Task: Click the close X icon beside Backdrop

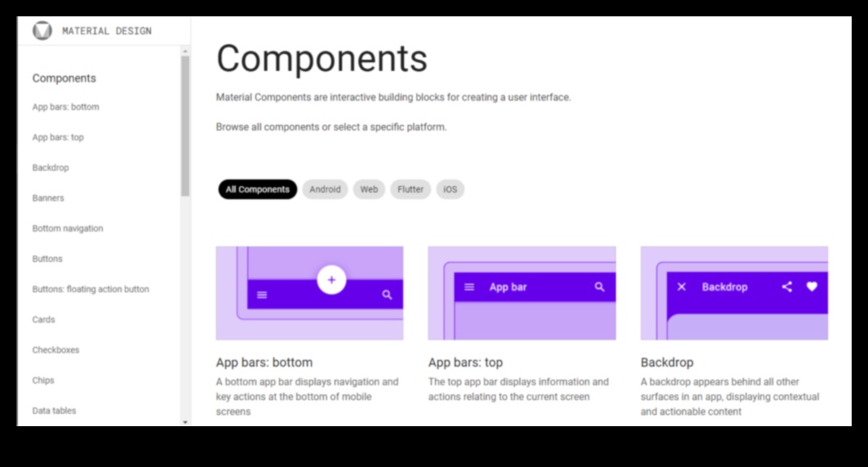Action: (682, 287)
